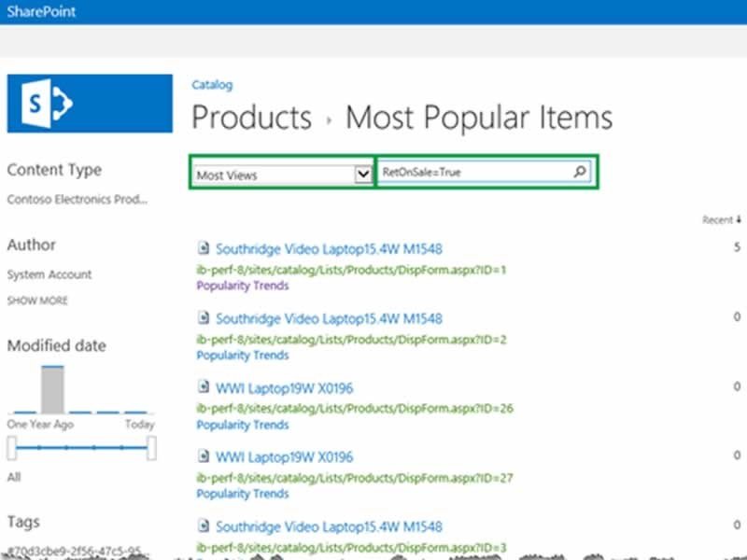Click the document icon beside first Southridge Video Laptop

[x=203, y=248]
